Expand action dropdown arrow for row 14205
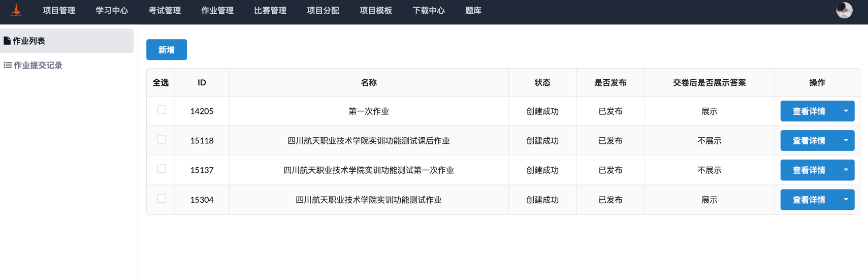Screen dimensions: 868x280 pyautogui.click(x=846, y=111)
